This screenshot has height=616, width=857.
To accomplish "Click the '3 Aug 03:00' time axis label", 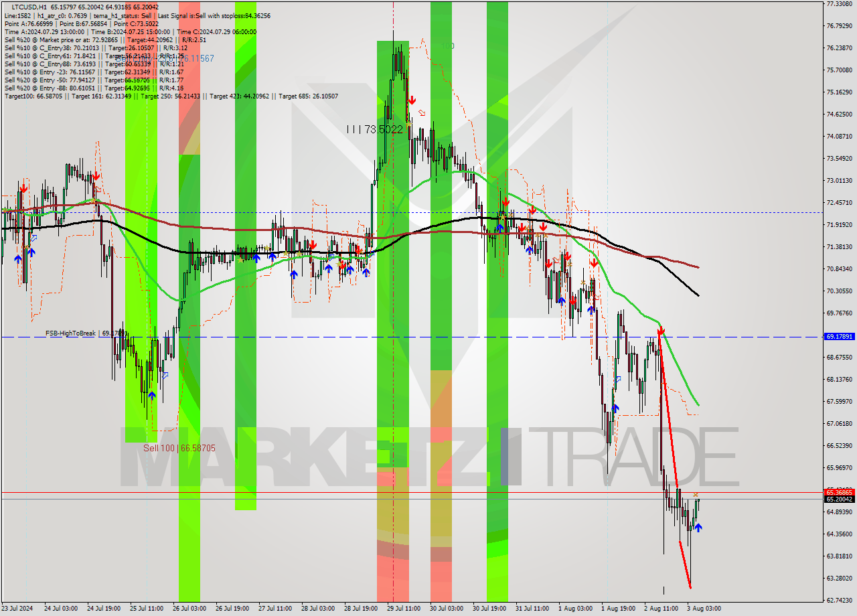I will [x=704, y=609].
